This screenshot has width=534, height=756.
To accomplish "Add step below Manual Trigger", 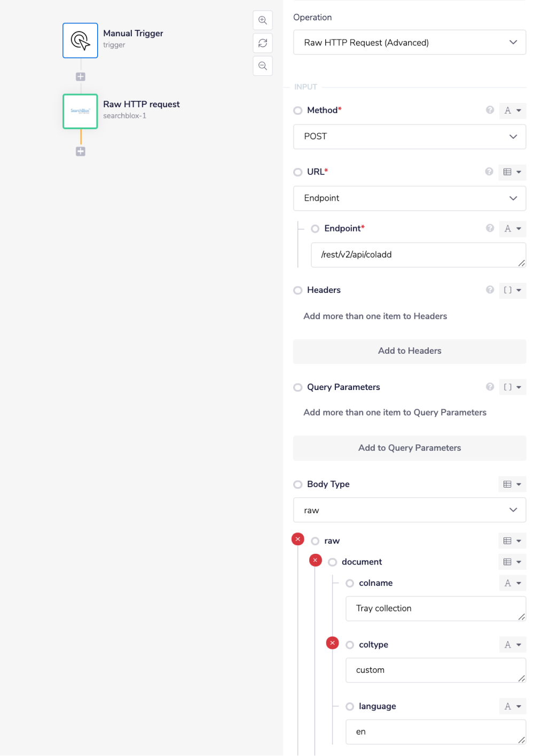I will 81,77.
